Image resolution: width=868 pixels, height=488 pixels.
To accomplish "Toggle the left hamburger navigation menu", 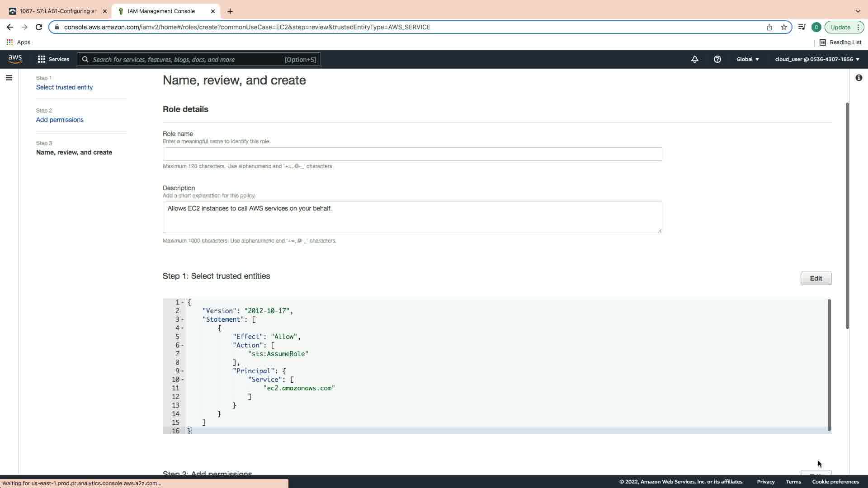I will point(9,78).
